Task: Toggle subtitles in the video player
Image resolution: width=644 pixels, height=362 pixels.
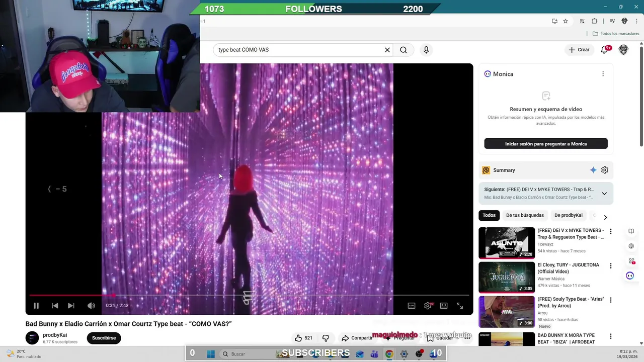Action: pyautogui.click(x=412, y=306)
